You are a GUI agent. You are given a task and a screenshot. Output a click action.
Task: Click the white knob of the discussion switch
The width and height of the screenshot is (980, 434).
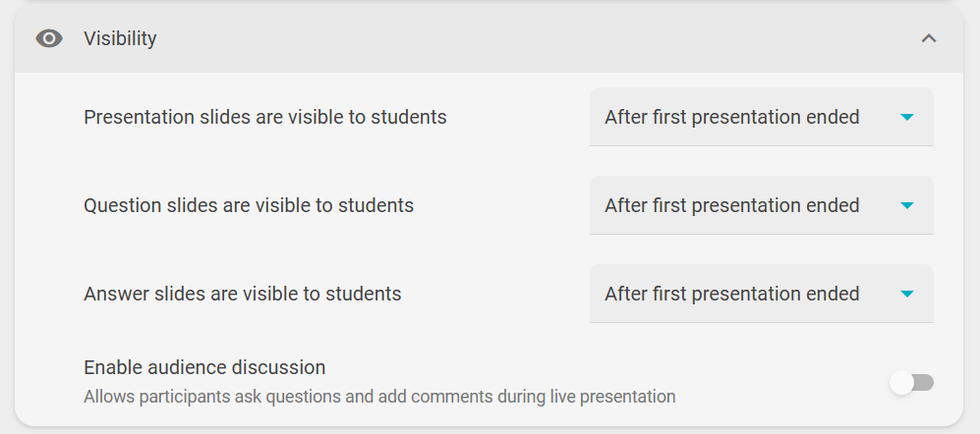click(902, 382)
